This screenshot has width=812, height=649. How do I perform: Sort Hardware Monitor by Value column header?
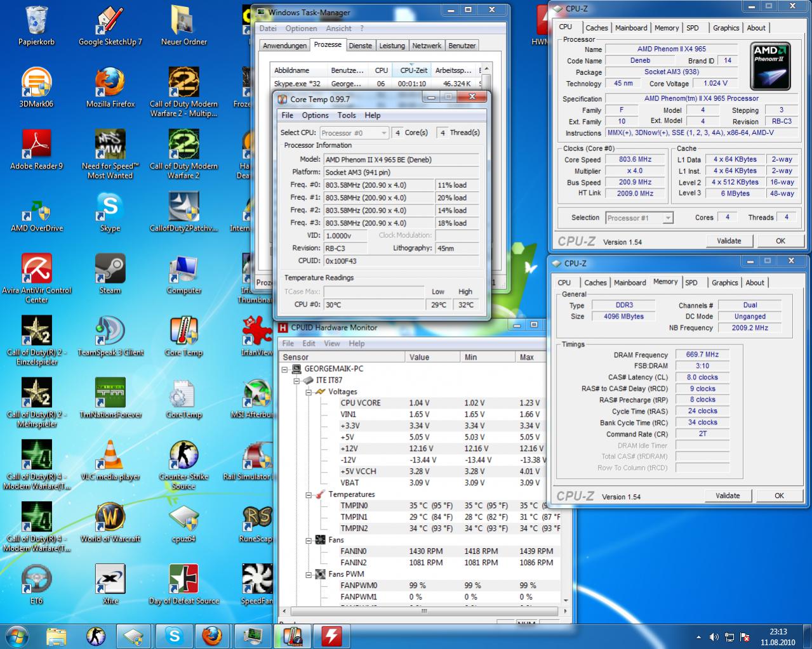click(434, 357)
